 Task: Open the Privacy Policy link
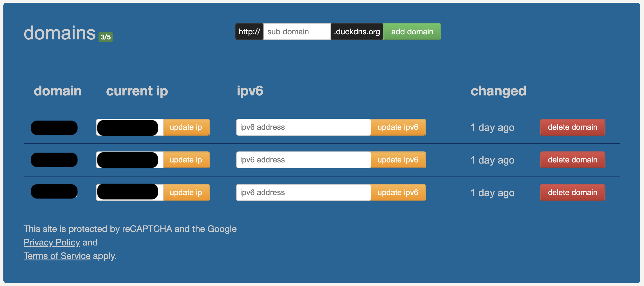coord(52,242)
